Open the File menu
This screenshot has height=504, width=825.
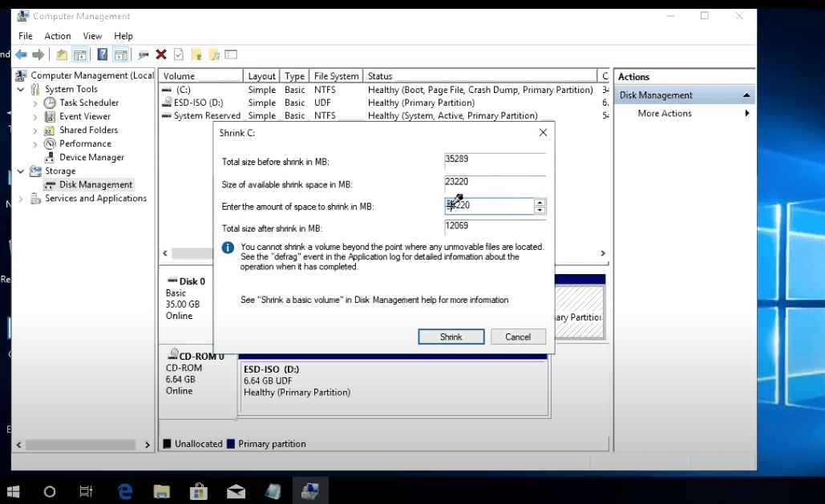coord(26,36)
